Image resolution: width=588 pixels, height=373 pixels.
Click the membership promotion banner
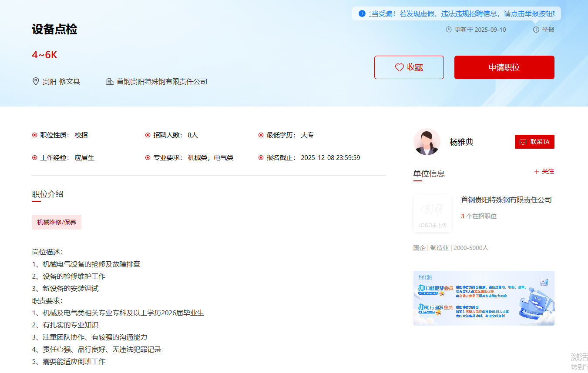click(484, 298)
